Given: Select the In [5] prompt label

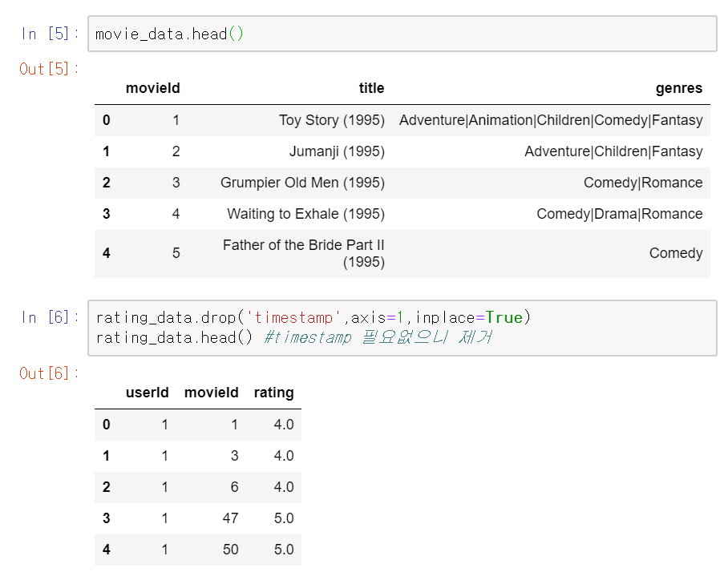Looking at the screenshot, I should [50, 34].
